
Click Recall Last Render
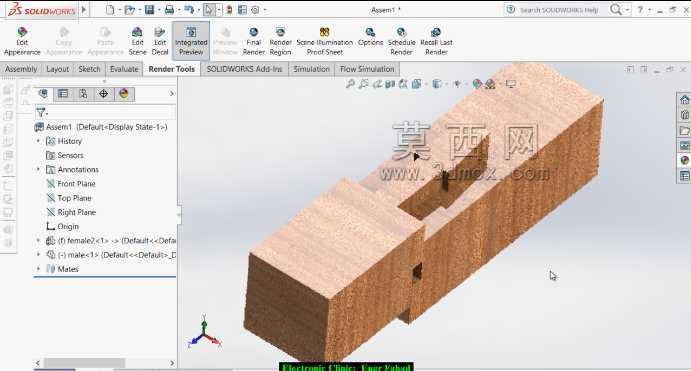436,41
